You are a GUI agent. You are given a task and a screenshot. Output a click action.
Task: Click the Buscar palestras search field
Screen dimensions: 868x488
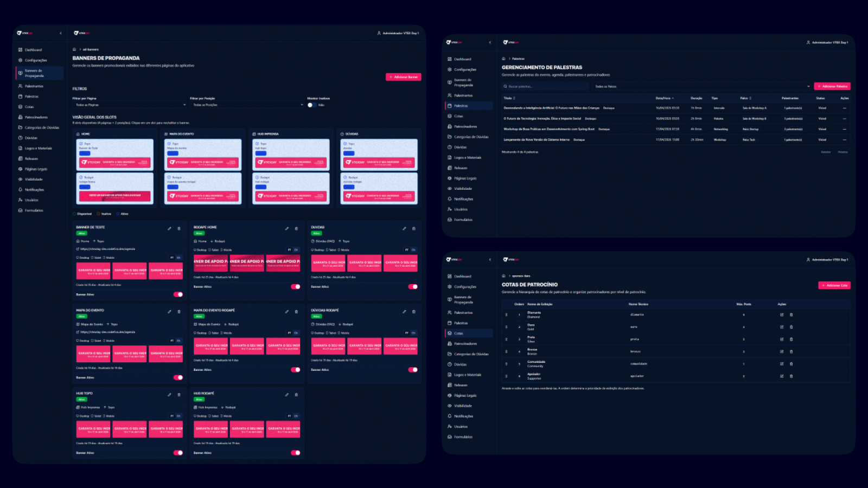545,86
